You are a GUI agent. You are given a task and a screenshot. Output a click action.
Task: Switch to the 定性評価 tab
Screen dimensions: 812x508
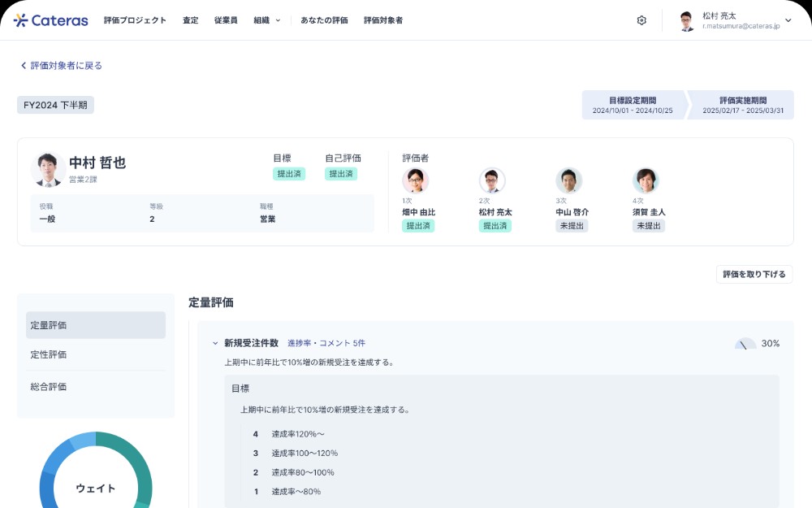click(x=49, y=354)
